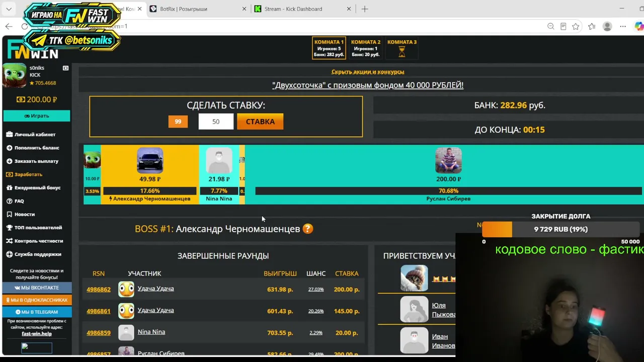Switch to КОМНАТА 3 room
The width and height of the screenshot is (644, 362).
point(402,48)
